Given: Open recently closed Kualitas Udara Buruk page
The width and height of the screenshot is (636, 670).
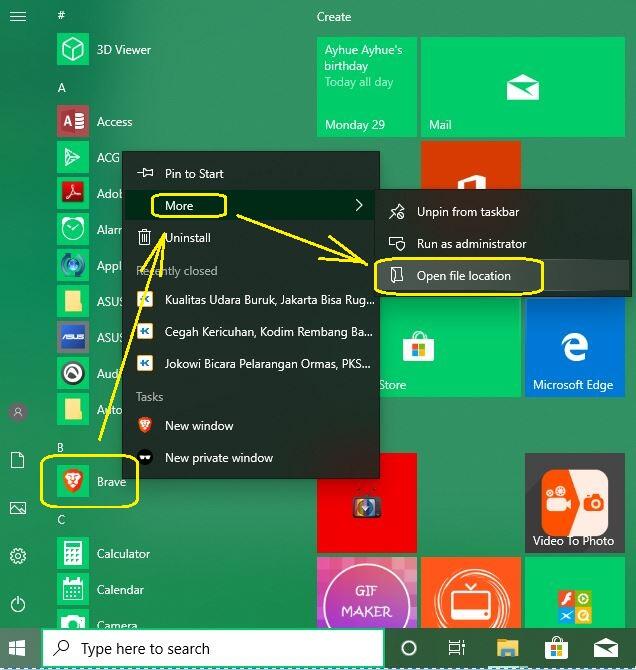Looking at the screenshot, I should pyautogui.click(x=251, y=300).
